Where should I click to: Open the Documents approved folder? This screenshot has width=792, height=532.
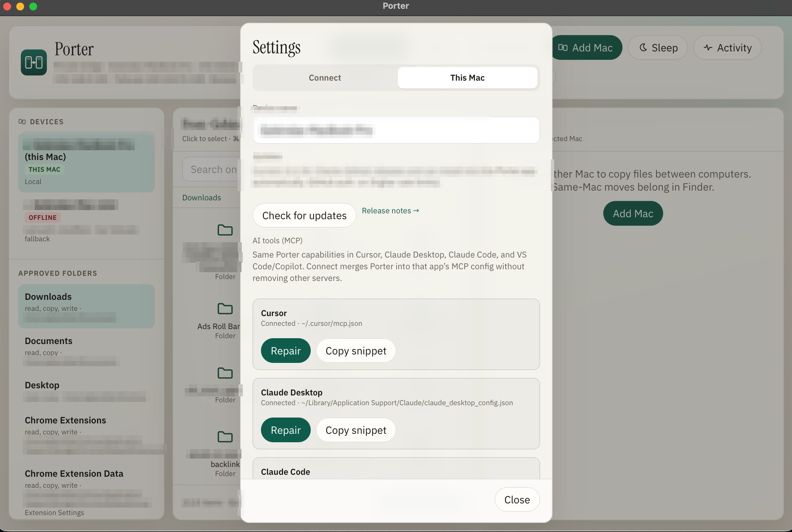click(x=86, y=350)
